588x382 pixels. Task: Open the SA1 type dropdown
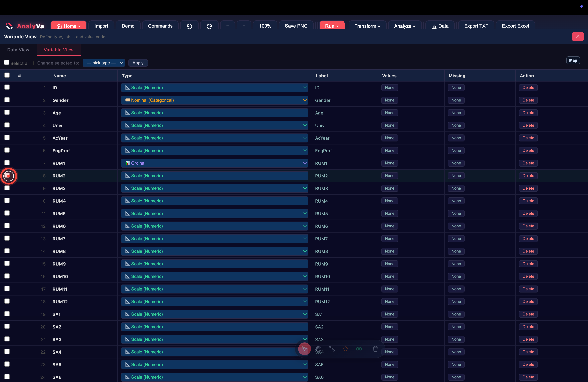214,314
